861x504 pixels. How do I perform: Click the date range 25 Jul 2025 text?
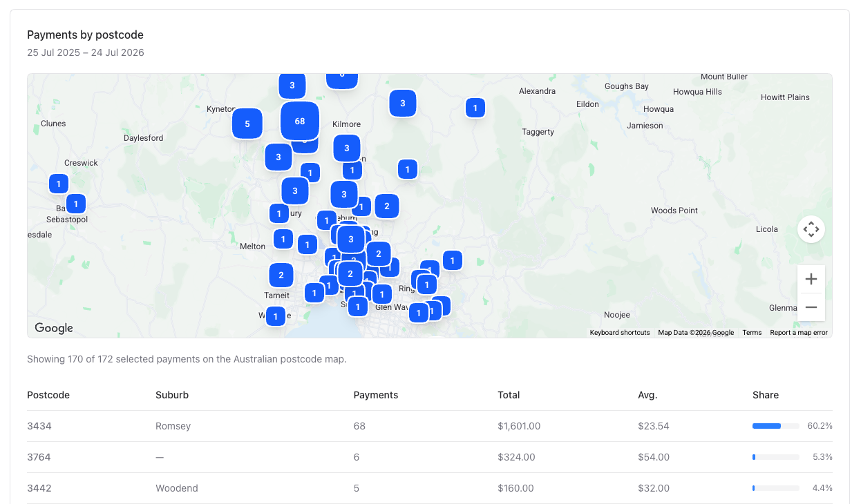86,52
